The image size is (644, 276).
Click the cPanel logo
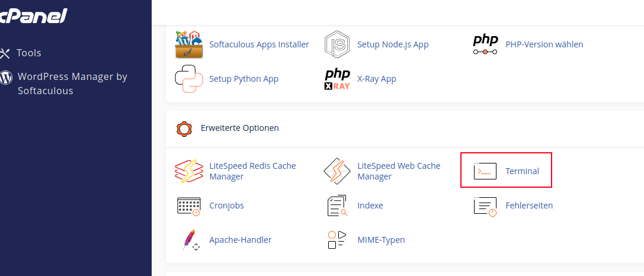coord(33,16)
